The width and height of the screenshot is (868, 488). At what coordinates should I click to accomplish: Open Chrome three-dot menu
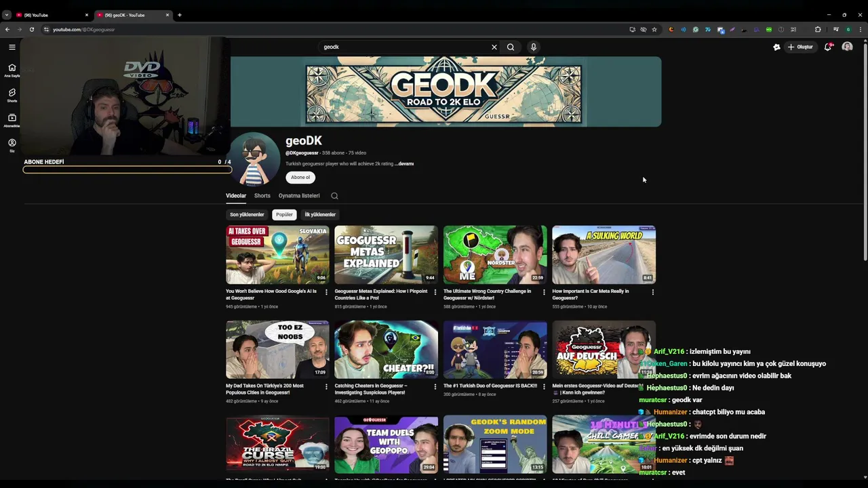[861, 29]
